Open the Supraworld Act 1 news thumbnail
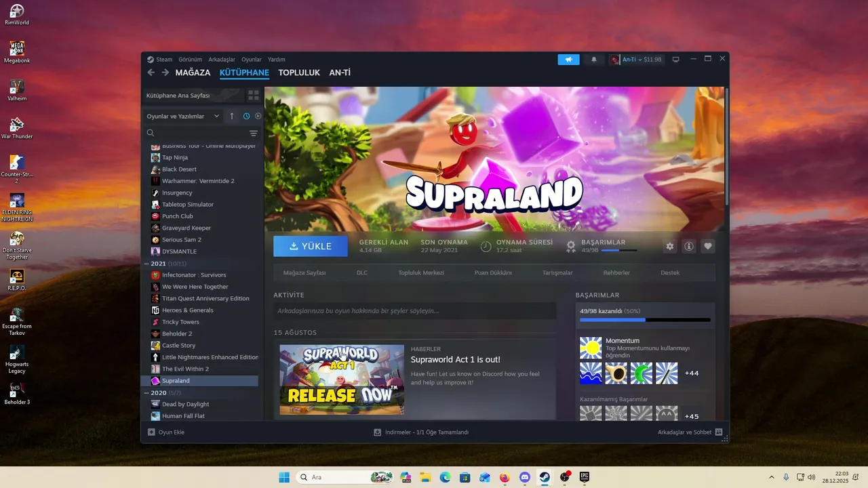The height and width of the screenshot is (488, 868). (342, 380)
